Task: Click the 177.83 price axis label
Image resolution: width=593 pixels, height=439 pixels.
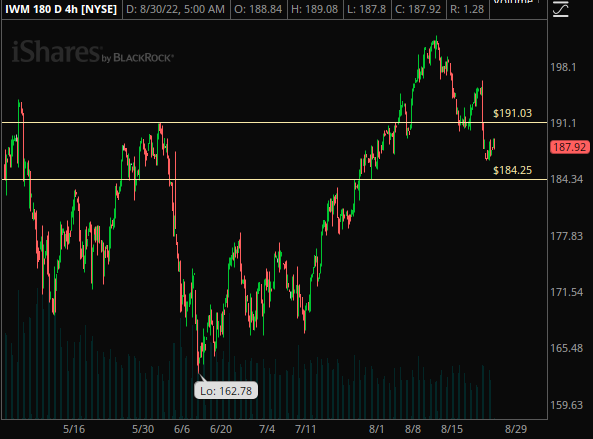Action: pyautogui.click(x=567, y=236)
